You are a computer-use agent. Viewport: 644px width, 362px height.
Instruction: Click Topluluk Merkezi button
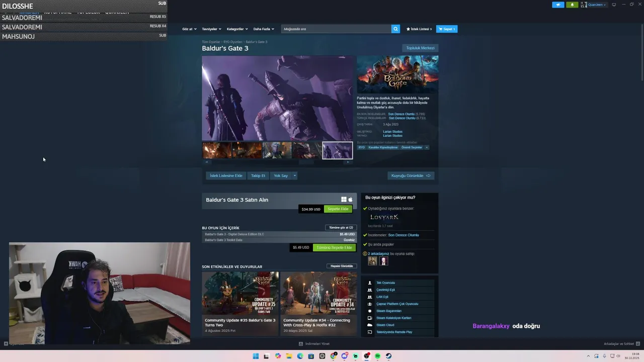420,48
